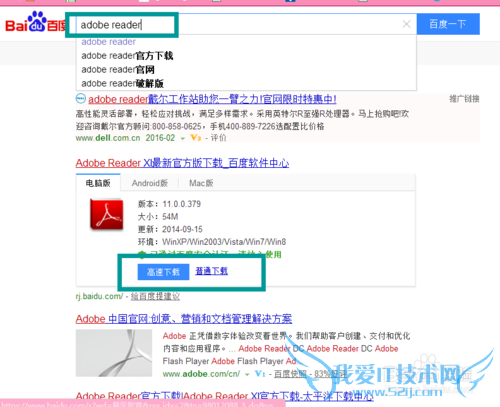500x407 pixels.
Task: Open Adobe Reader官方下载 太平洋下载中心 result
Action: pyautogui.click(x=224, y=396)
